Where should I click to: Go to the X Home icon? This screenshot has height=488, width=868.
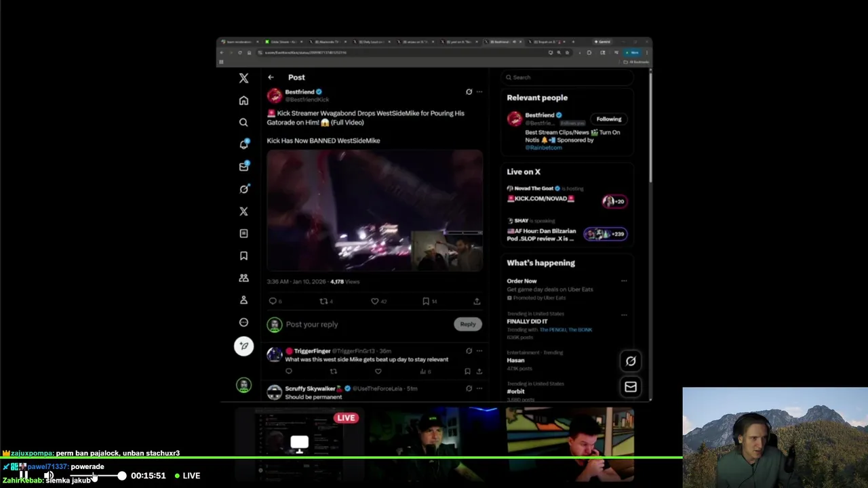243,100
